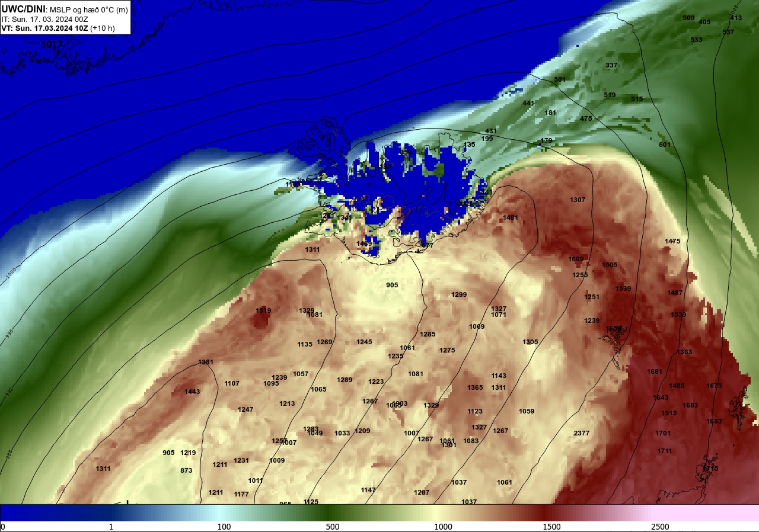Select the 1715 value near the coast
Image resolution: width=759 pixels, height=532 pixels.
710,469
